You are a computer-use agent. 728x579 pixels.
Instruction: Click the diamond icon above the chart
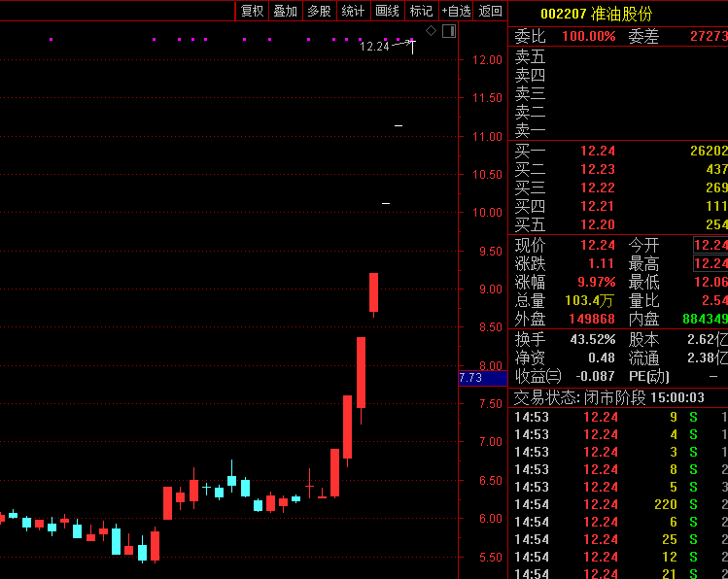coord(432,31)
